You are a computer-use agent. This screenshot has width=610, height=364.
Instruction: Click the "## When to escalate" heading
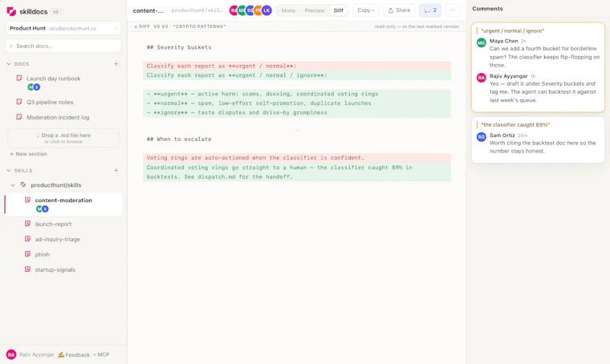[x=179, y=139]
